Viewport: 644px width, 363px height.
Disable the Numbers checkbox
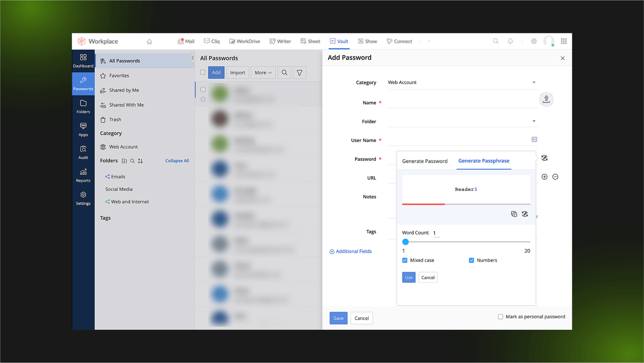[471, 260]
